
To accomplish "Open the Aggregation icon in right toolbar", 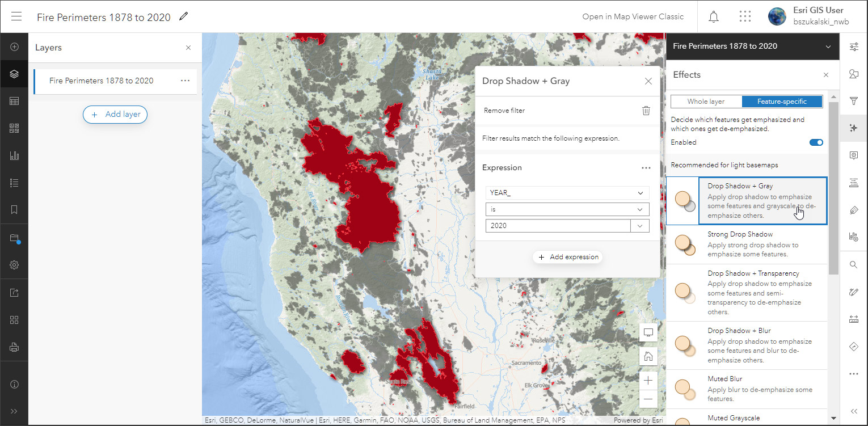I will tap(854, 237).
